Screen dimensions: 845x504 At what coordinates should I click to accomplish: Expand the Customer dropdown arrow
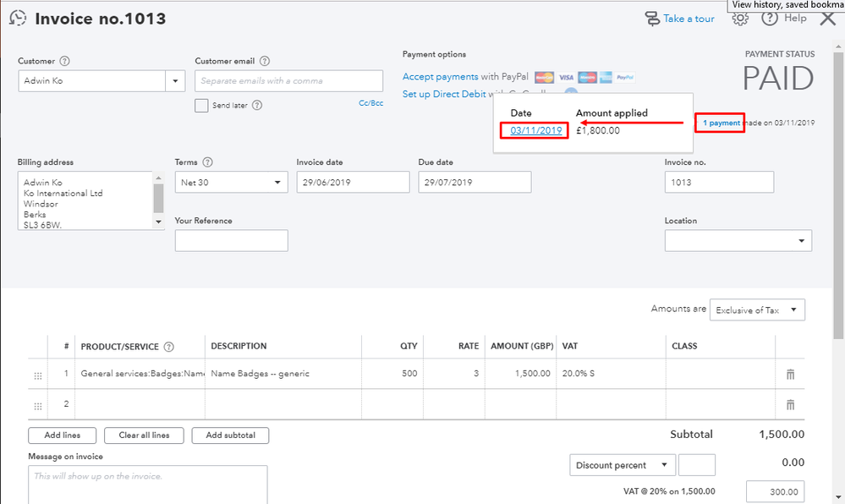[176, 81]
